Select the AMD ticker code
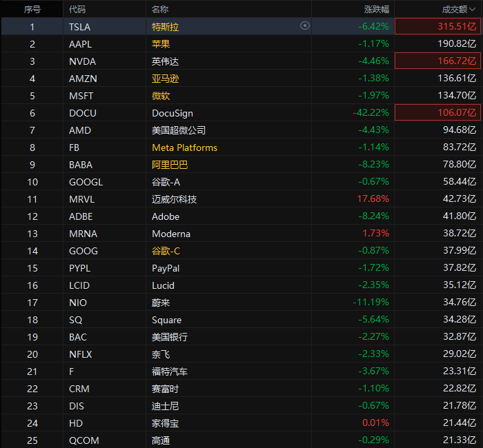Image resolution: width=483 pixels, height=448 pixels. 80,130
